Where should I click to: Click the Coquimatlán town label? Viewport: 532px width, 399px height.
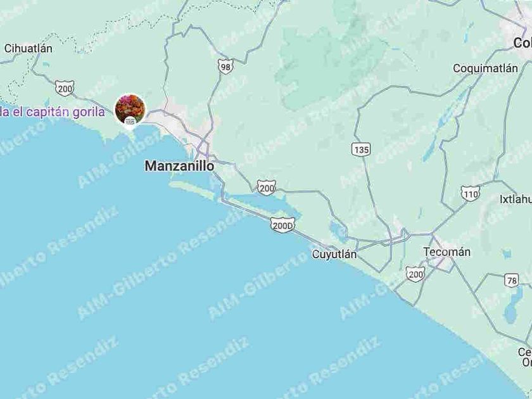point(486,68)
